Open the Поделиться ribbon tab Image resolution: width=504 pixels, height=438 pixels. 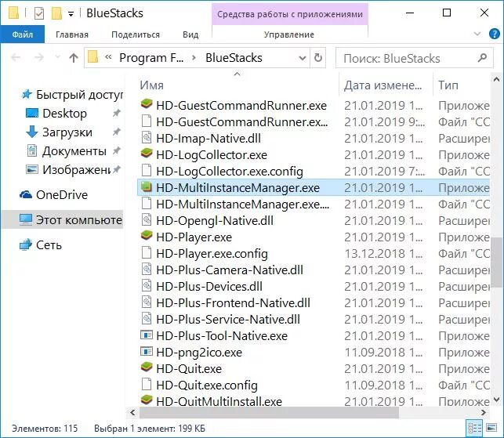(x=136, y=34)
